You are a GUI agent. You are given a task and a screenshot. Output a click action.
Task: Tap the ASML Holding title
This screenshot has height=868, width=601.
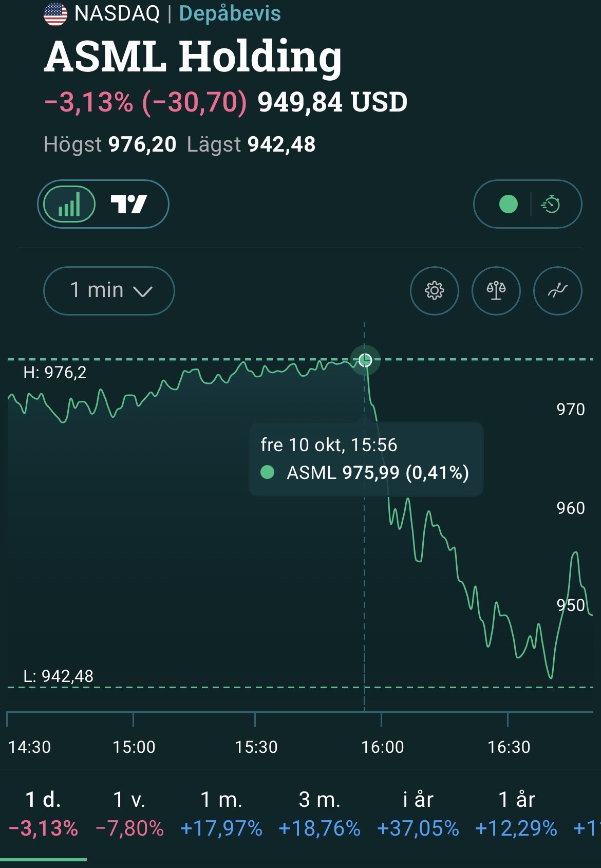pos(193,57)
